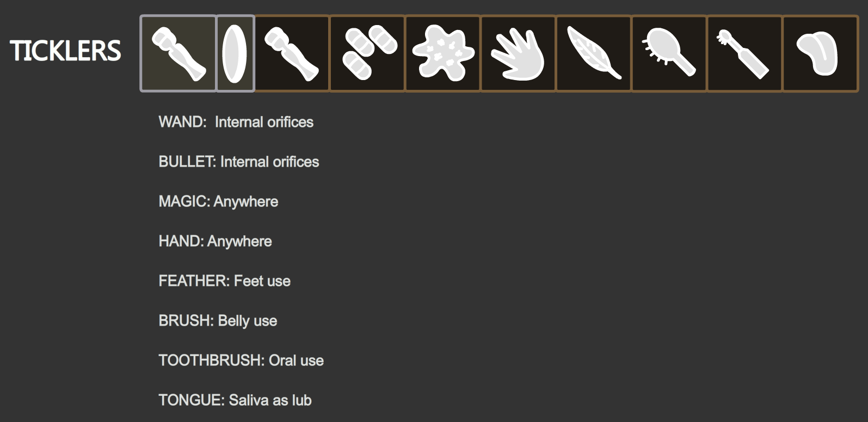Click the BRUSH: Belly use line
The width and height of the screenshot is (868, 422).
218,321
